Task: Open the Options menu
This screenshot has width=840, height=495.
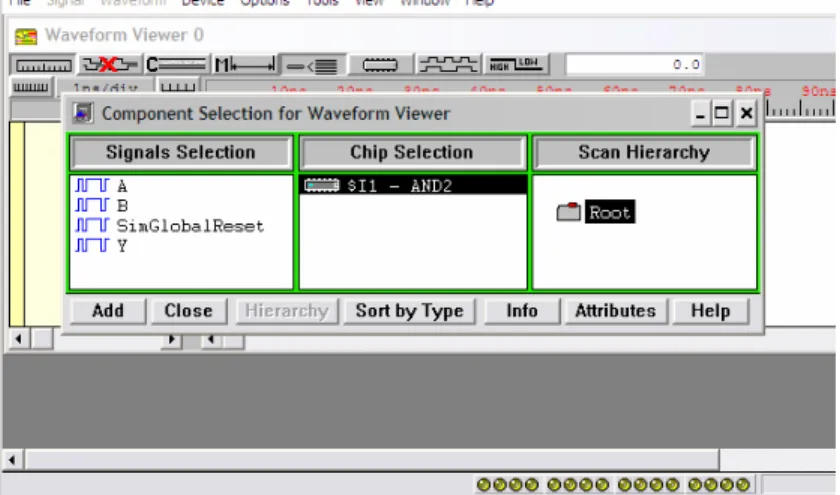Action: (265, 3)
